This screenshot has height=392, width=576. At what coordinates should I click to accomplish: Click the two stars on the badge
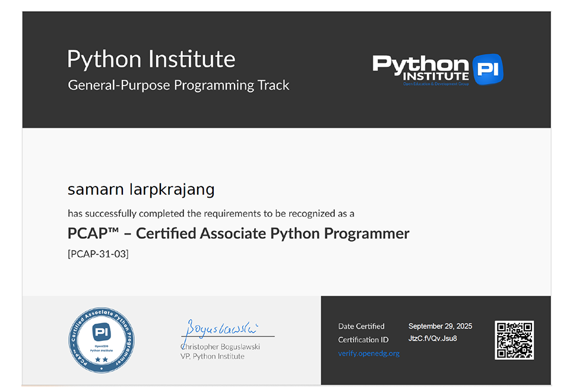point(101,360)
